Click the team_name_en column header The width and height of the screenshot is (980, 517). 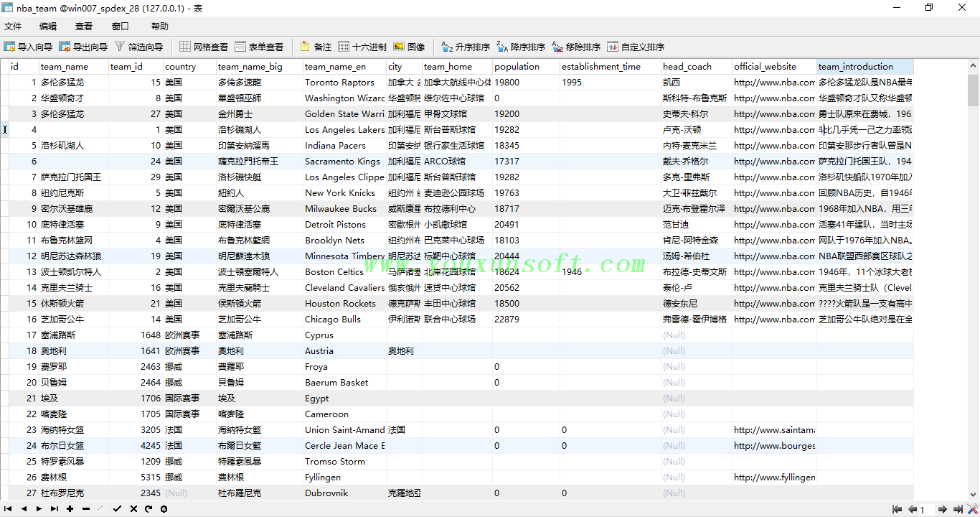pyautogui.click(x=344, y=67)
